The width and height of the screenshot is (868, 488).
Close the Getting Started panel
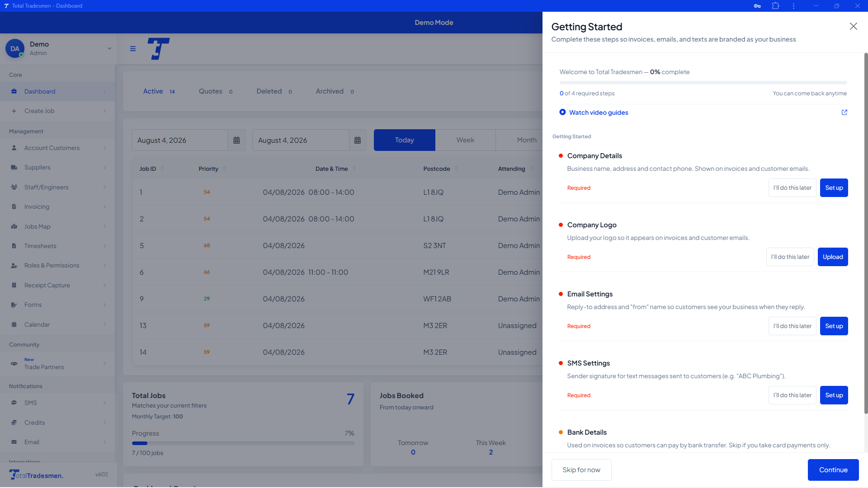point(853,26)
